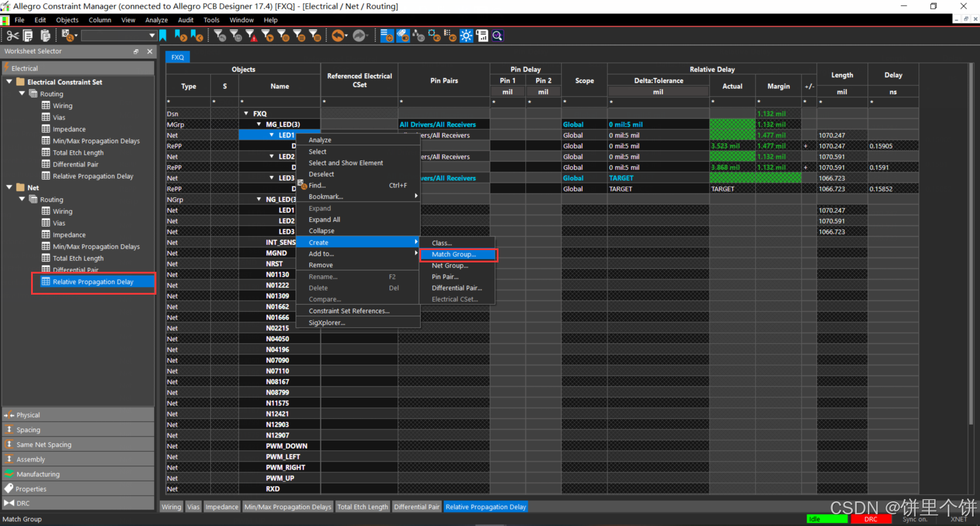Image resolution: width=980 pixels, height=526 pixels.
Task: Click the Find search toolbar icon
Action: 69,36
